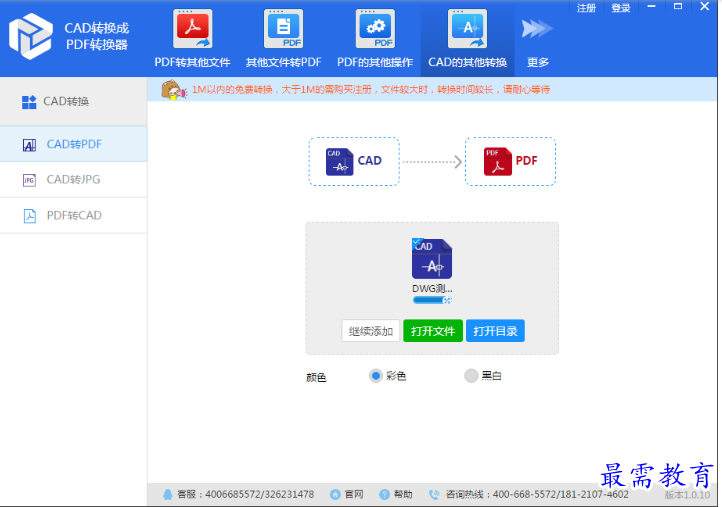
Task: Click the 注册 link in title bar
Action: point(586,8)
